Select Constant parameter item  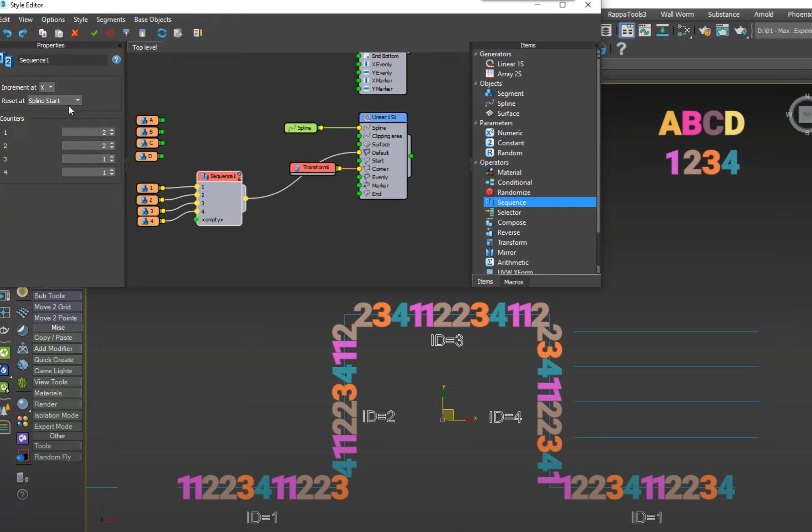click(511, 143)
